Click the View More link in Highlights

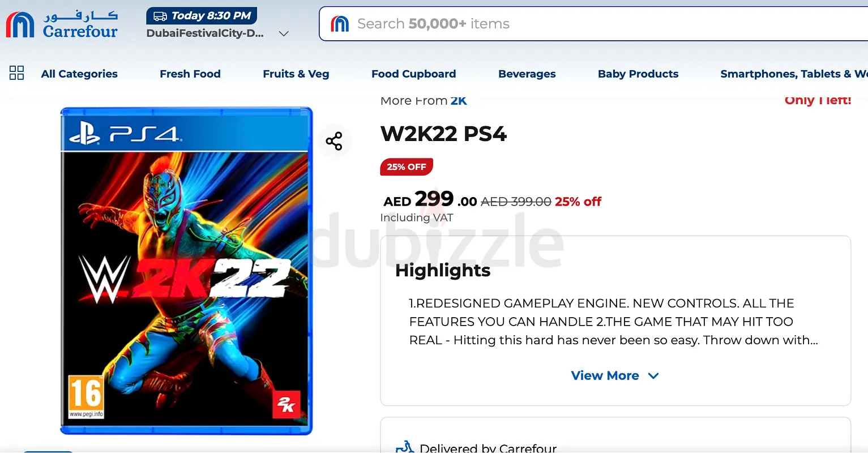tap(605, 376)
